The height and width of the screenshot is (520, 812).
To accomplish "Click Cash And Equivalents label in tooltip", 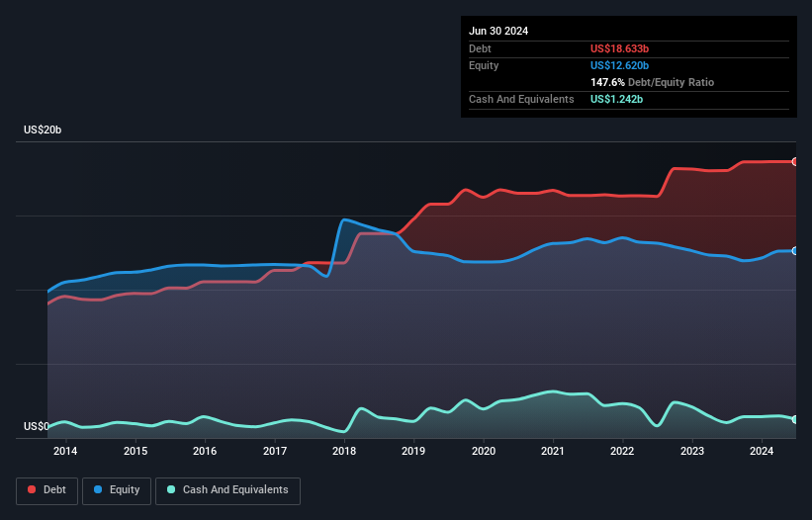I will tap(521, 99).
